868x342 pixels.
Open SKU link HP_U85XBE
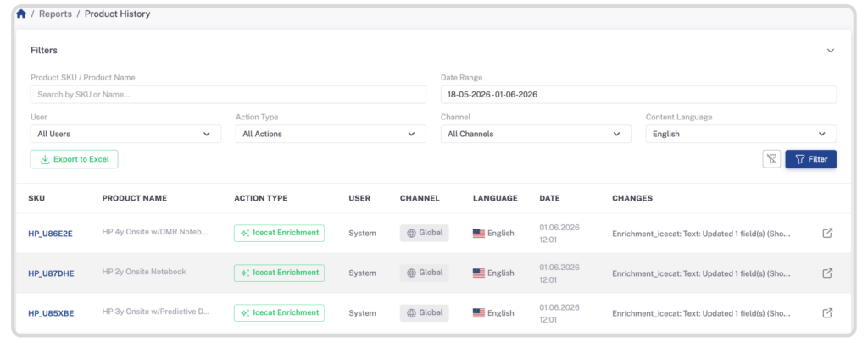(x=51, y=313)
